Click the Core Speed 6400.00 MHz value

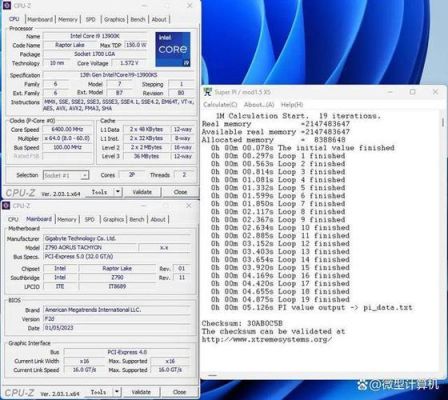[67, 129]
